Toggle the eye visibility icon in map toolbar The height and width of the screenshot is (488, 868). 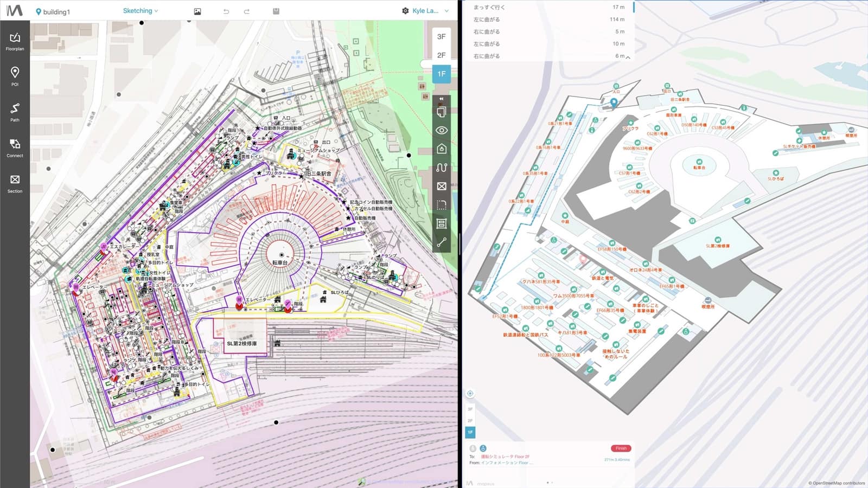point(442,130)
